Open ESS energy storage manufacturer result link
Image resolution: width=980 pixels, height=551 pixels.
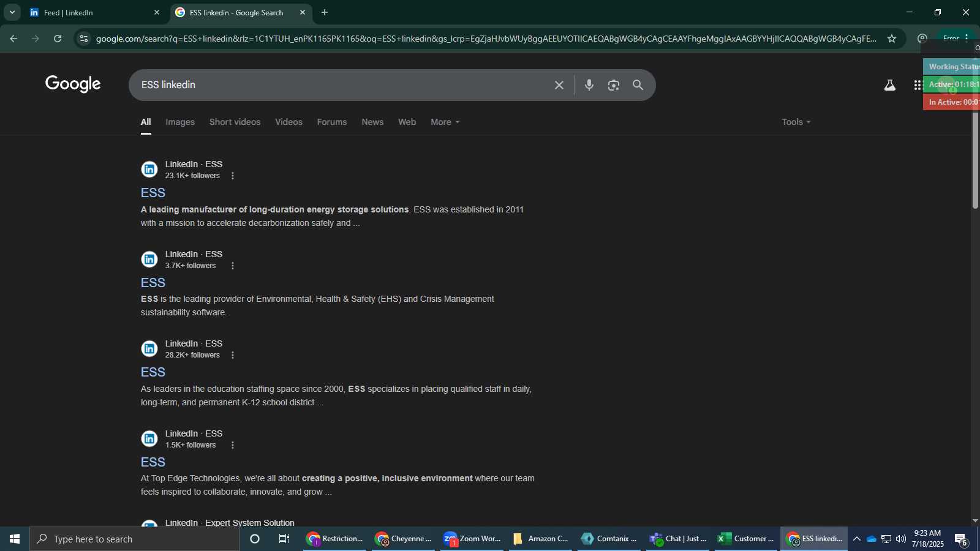click(x=153, y=193)
